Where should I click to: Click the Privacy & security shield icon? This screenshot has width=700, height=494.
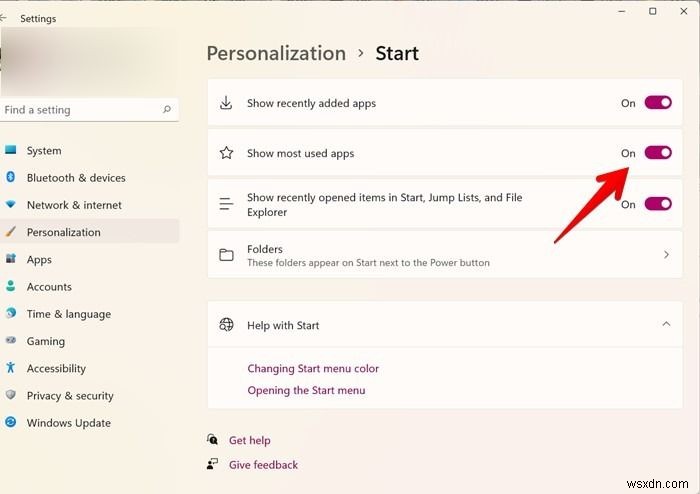(x=11, y=395)
